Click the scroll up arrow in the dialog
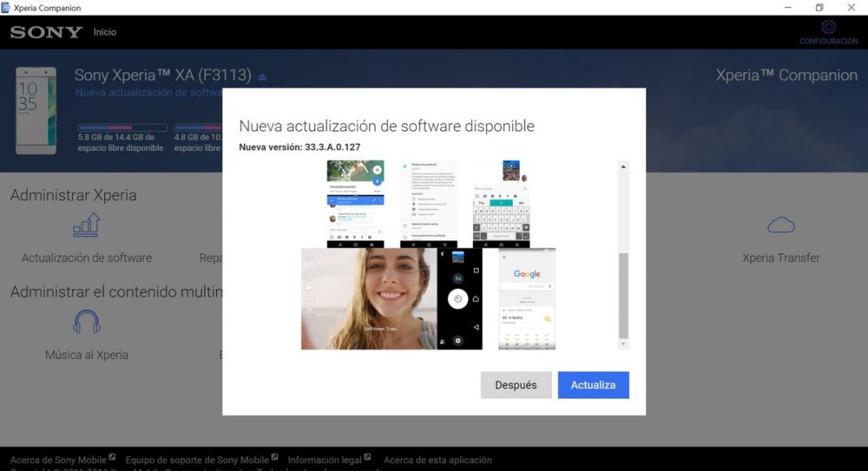The width and height of the screenshot is (868, 471). coord(623,166)
